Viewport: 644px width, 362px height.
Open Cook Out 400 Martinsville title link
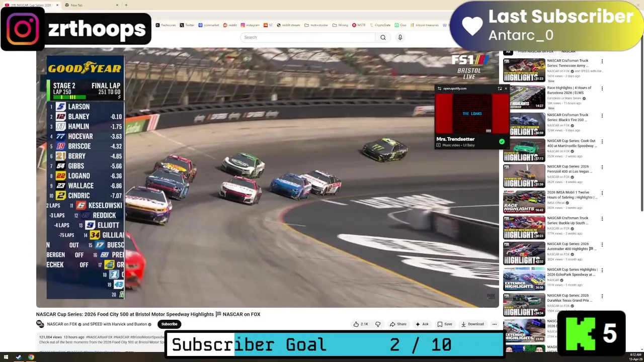click(572, 143)
